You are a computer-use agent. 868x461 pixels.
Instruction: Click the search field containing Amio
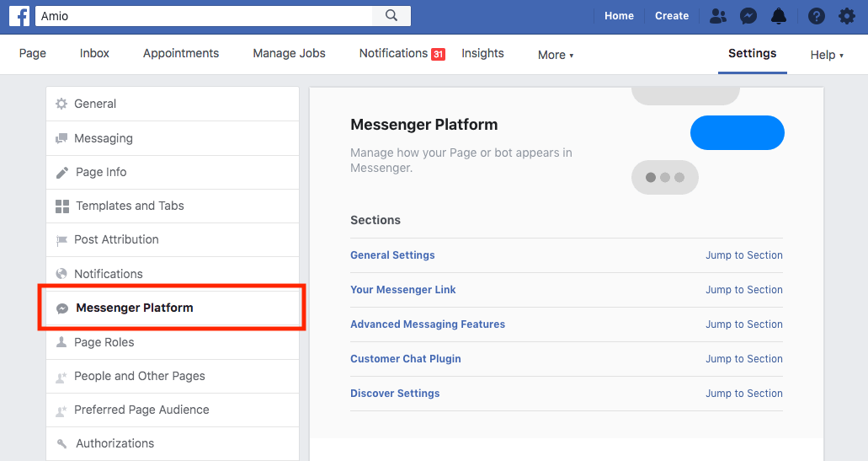click(204, 16)
